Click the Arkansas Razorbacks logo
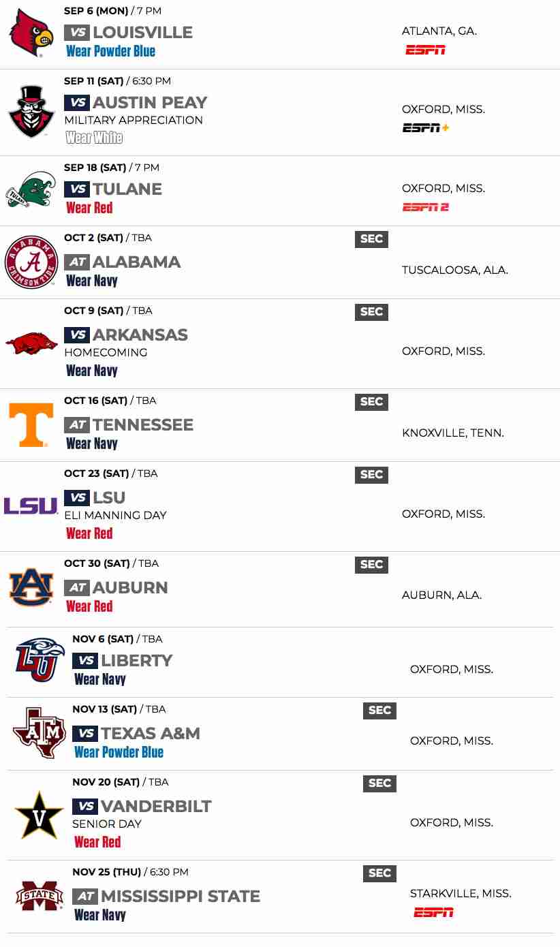 (31, 343)
